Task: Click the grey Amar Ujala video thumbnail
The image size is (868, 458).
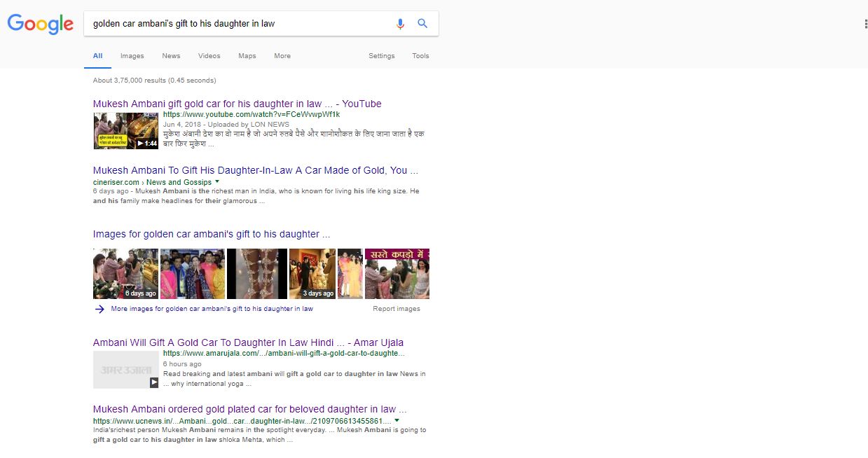Action: click(126, 370)
